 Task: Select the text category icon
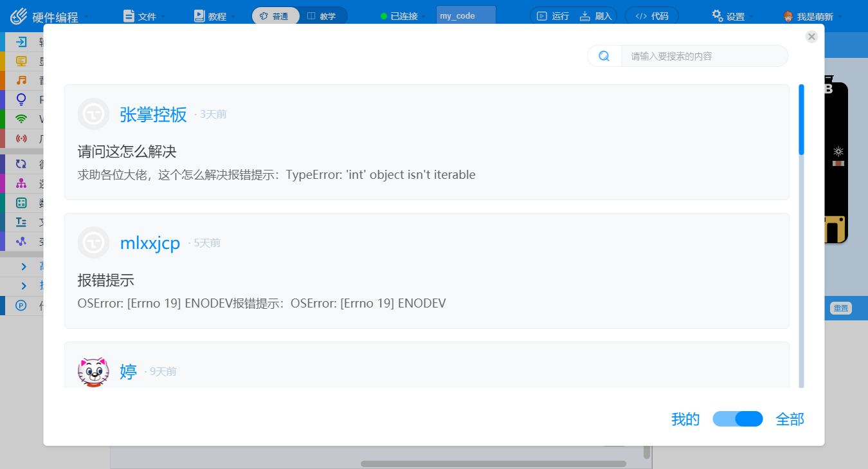coord(21,222)
